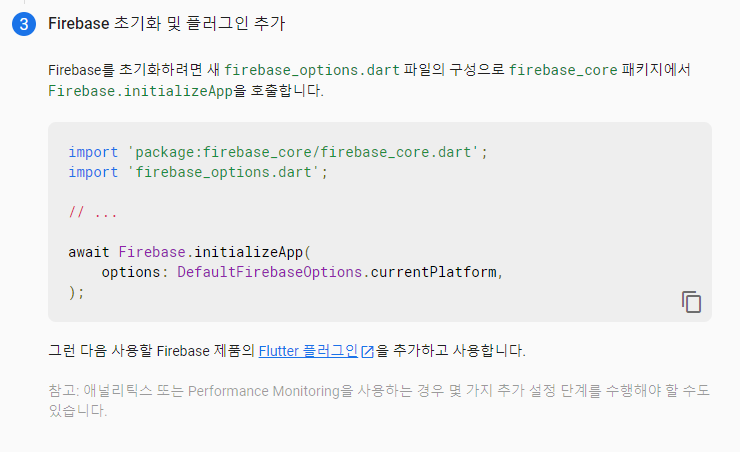Click the firebase_core import code line
740x452 pixels.
278,152
